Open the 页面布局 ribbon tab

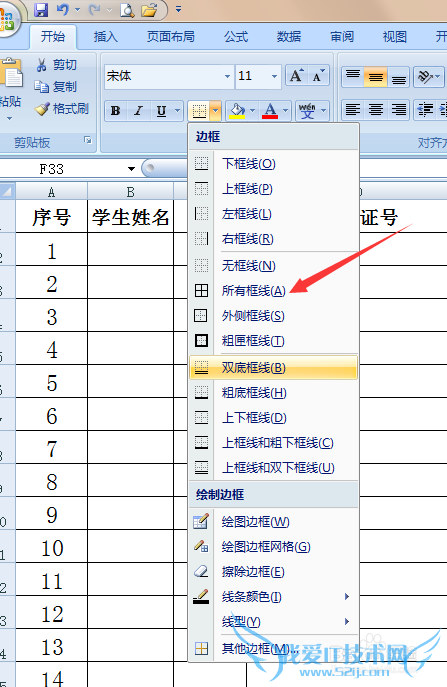click(x=170, y=36)
